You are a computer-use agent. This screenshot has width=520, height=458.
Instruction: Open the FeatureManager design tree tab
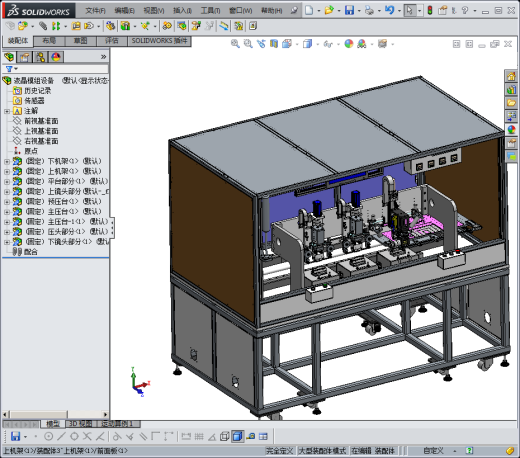pos(9,57)
